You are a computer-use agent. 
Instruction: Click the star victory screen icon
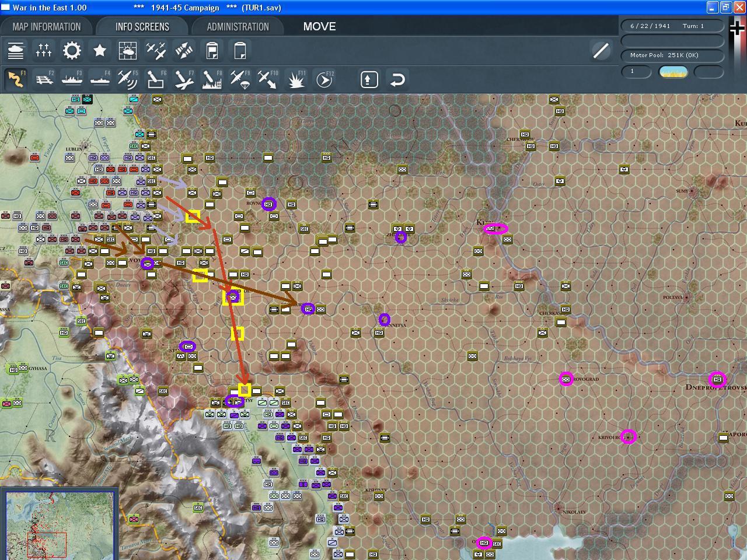pos(100,51)
